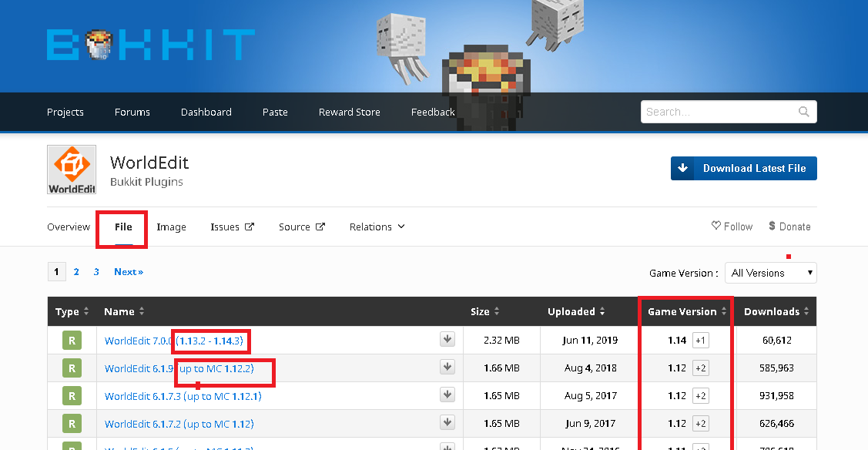This screenshot has width=868, height=450.
Task: Go to page 3 of files
Action: pos(96,272)
